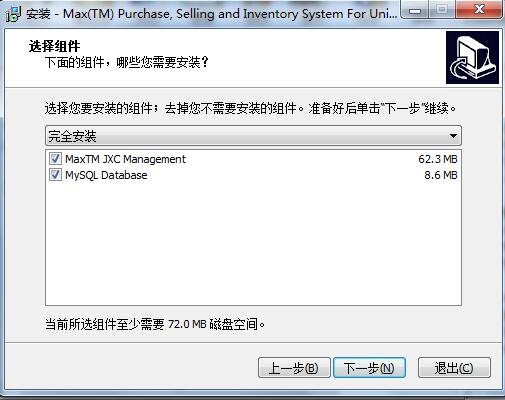
Task: Uncheck the MaxTM JXC Management checkbox
Action: point(55,159)
